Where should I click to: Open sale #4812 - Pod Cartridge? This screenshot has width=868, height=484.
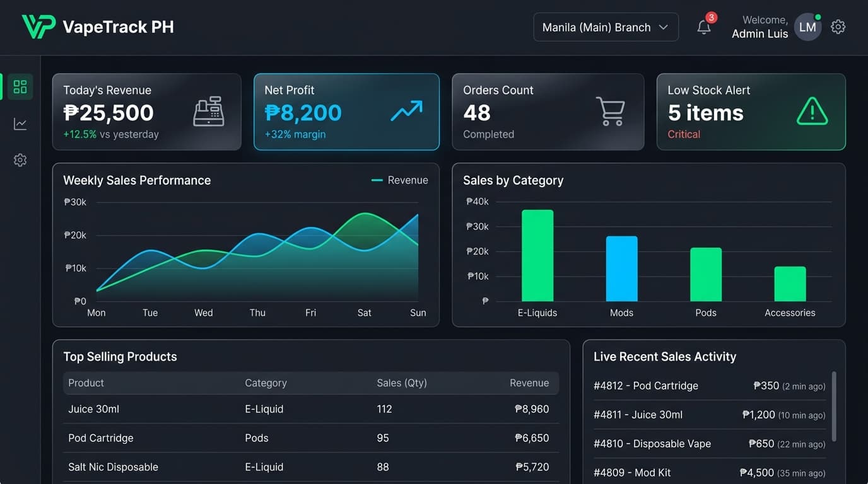[709, 386]
